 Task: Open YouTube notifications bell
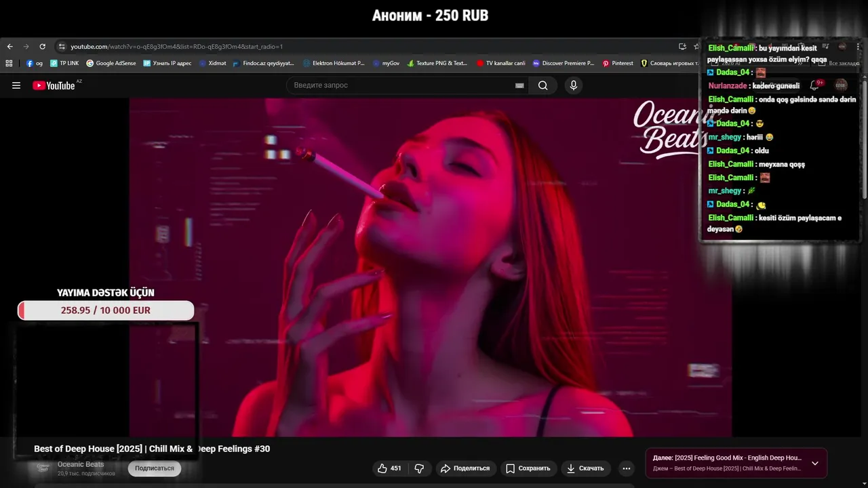816,85
